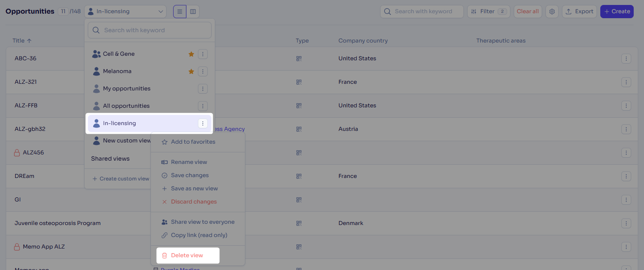Click lock icon beside Memo App ALZ
The width and height of the screenshot is (644, 270).
click(17, 247)
